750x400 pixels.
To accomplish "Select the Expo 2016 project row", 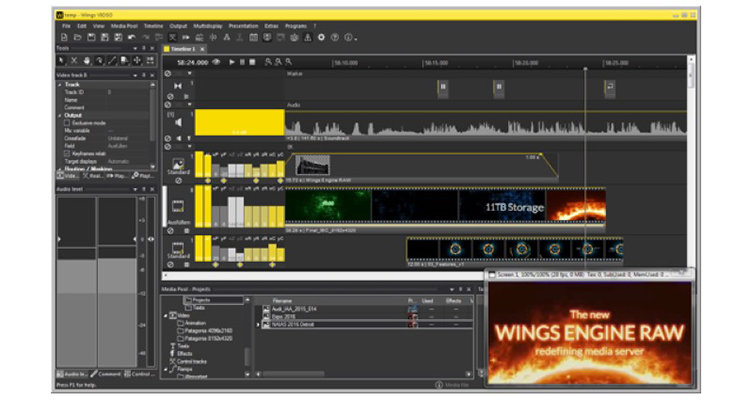I will [x=367, y=317].
